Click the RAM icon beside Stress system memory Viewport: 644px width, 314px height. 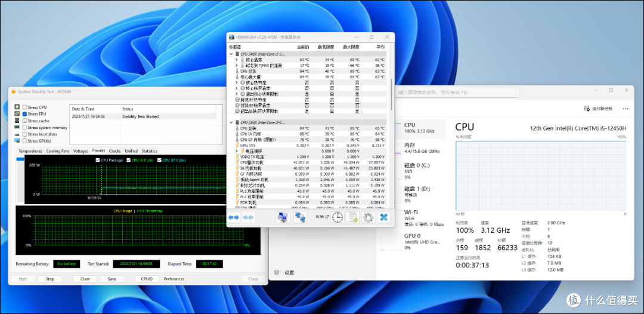pyautogui.click(x=17, y=127)
